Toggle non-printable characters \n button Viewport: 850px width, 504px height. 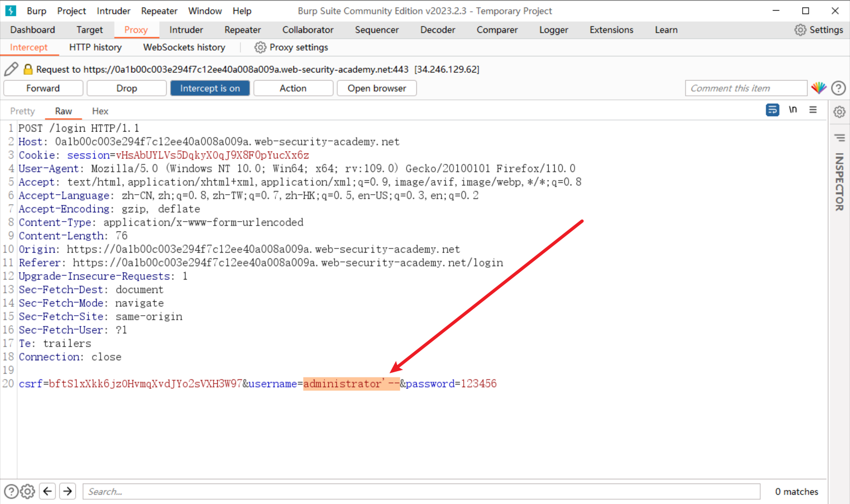coord(792,110)
